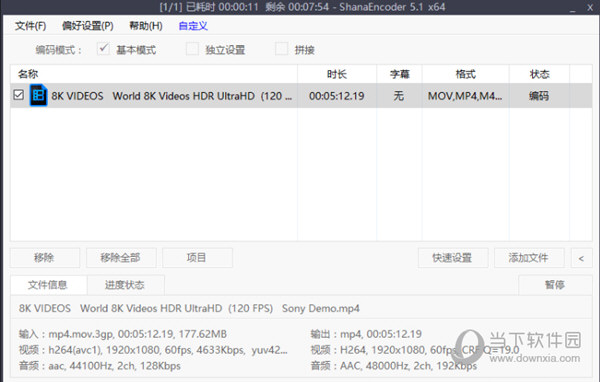Click the input video line h264(avc1) 4633Kbps
600x382 pixels.
pos(153,350)
